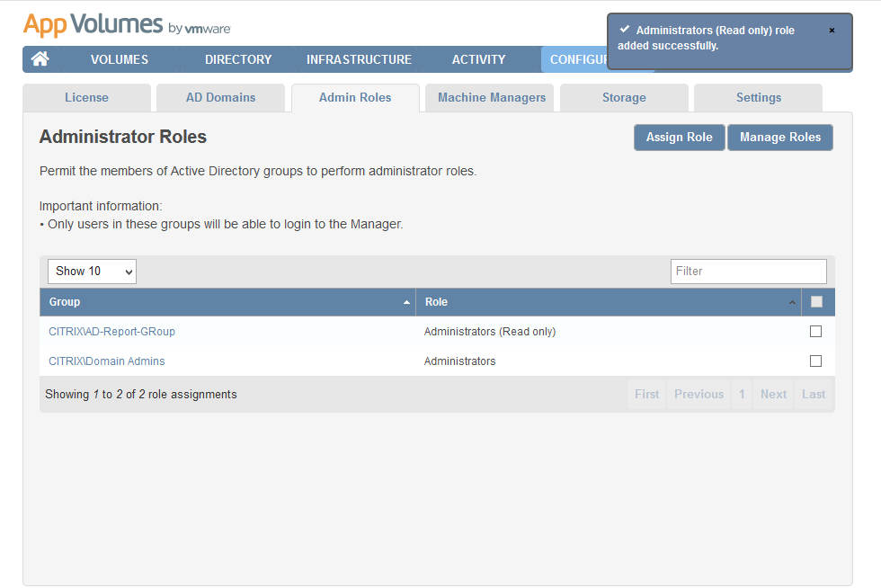Click the Next pagination button

pos(774,394)
